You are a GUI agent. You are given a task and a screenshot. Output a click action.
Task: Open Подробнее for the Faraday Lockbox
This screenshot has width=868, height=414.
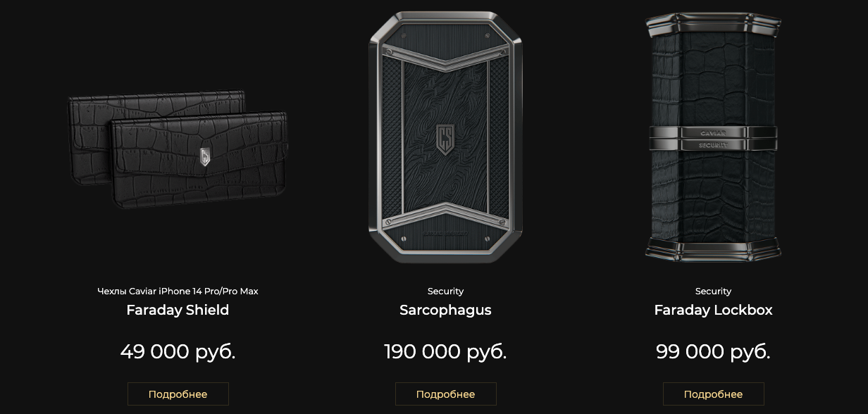click(x=713, y=394)
